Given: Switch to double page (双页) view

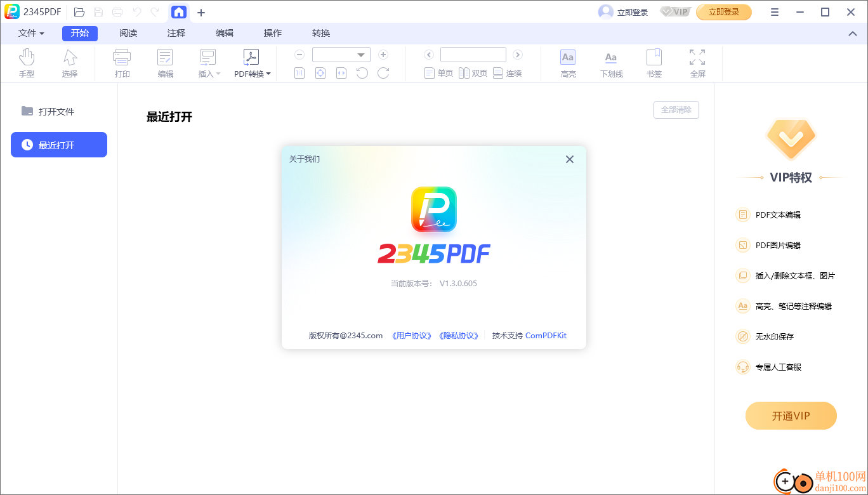Looking at the screenshot, I should tap(473, 74).
